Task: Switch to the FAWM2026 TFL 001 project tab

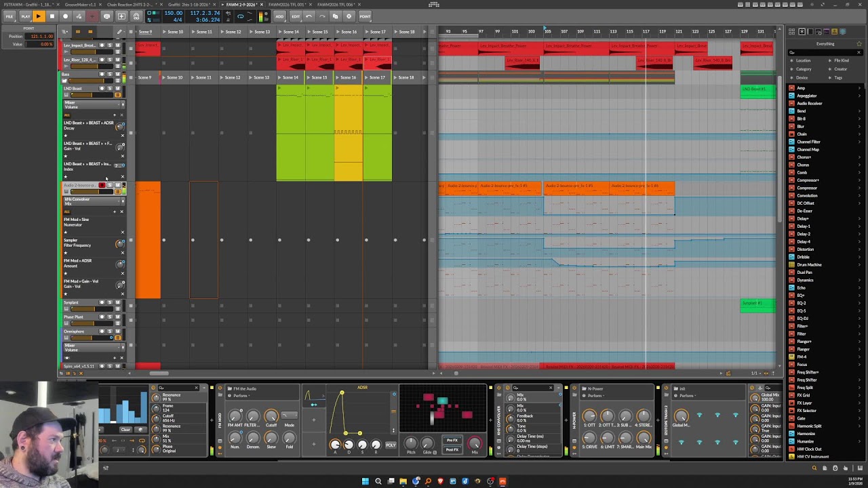Action: 287,5
